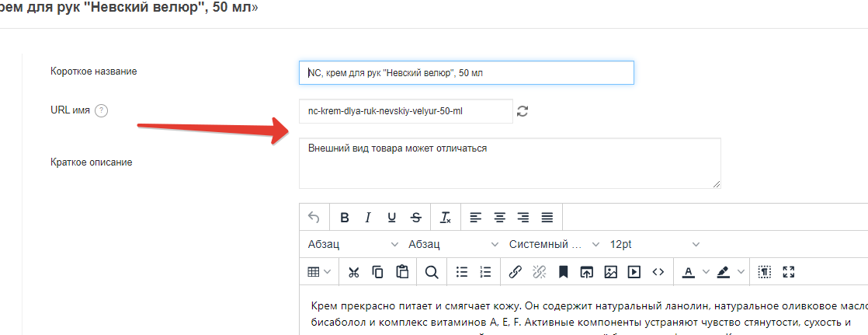The image size is (868, 335).
Task: Open the first Абзац format dropdown
Action: pyautogui.click(x=352, y=244)
